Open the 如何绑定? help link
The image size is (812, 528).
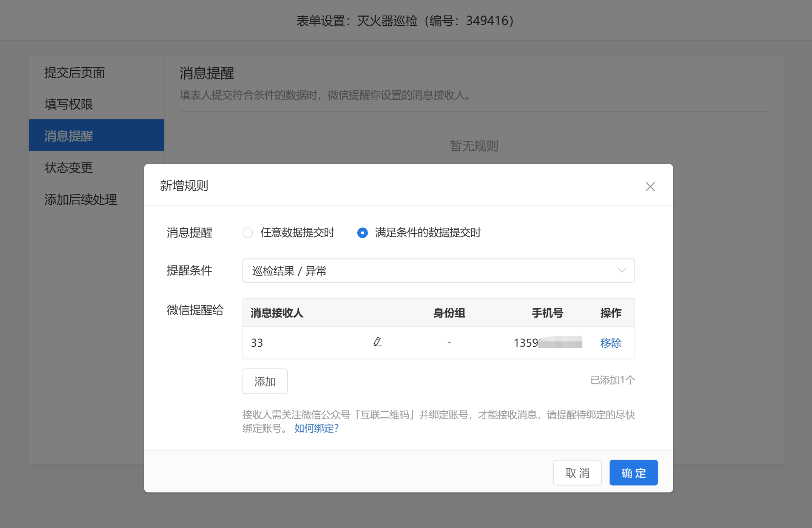point(316,428)
